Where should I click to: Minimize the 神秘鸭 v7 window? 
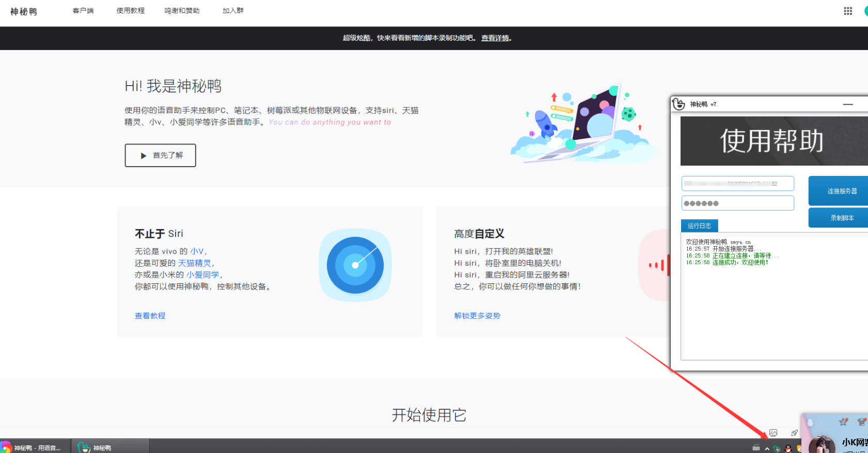[848, 104]
